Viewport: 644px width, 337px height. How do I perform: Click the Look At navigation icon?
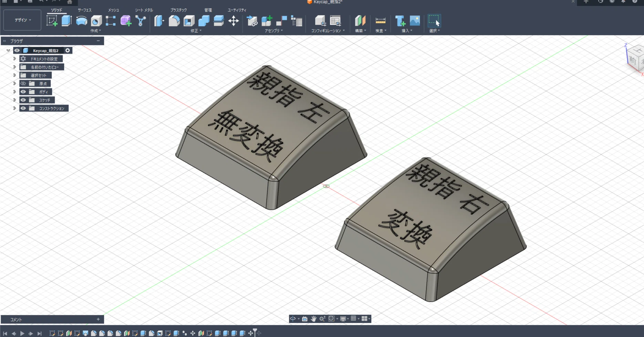[305, 319]
